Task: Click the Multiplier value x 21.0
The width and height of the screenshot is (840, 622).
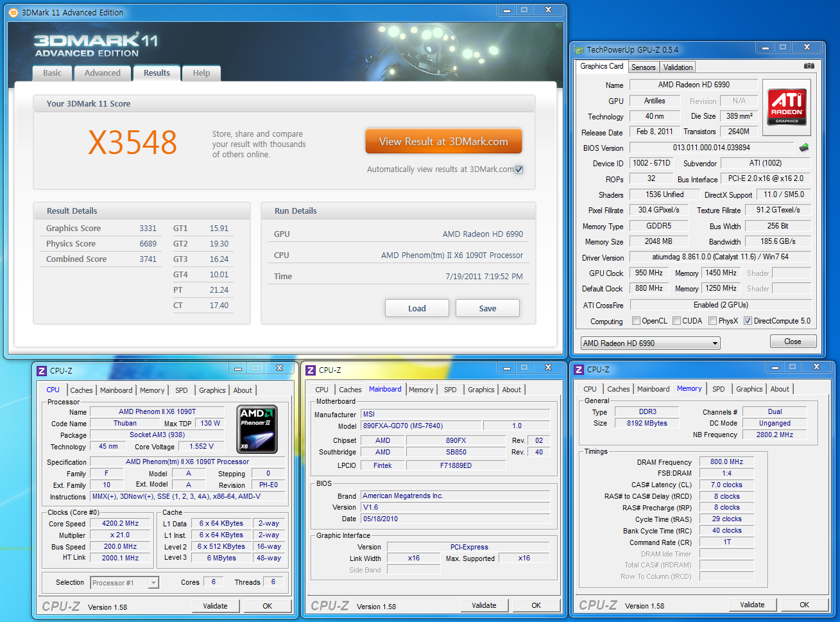Action: [121, 535]
